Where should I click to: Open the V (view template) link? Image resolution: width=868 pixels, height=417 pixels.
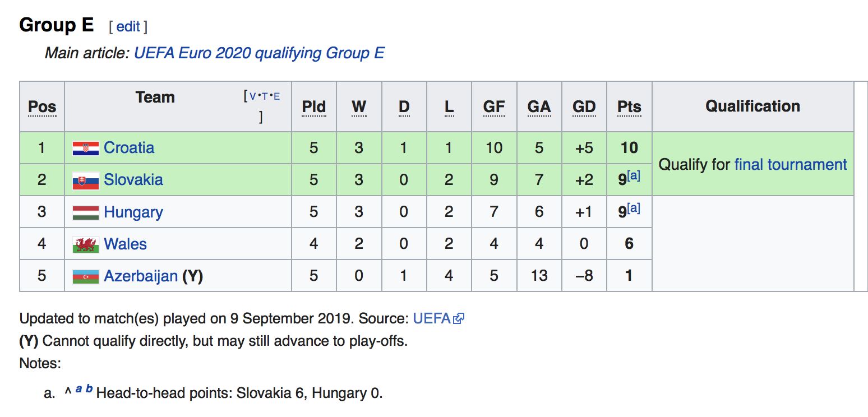[252, 96]
